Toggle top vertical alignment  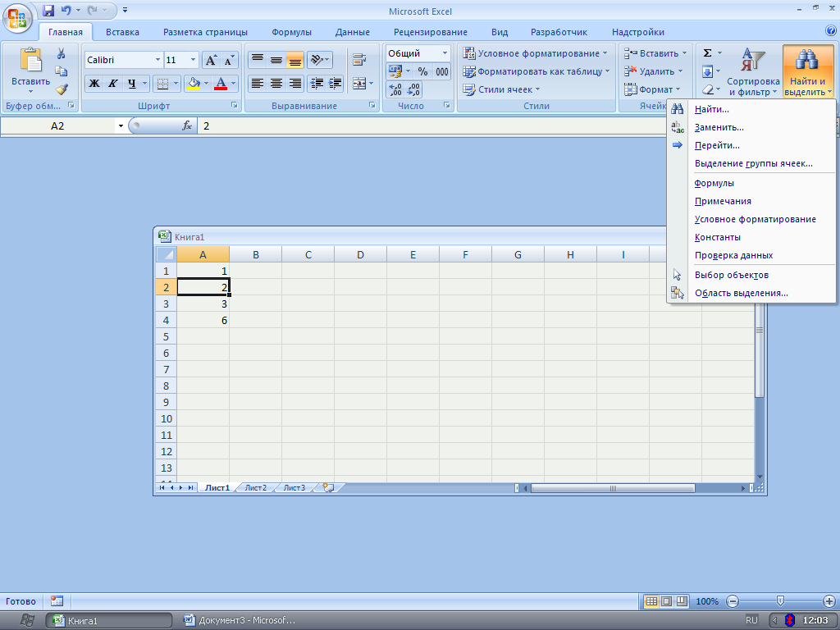tap(258, 60)
